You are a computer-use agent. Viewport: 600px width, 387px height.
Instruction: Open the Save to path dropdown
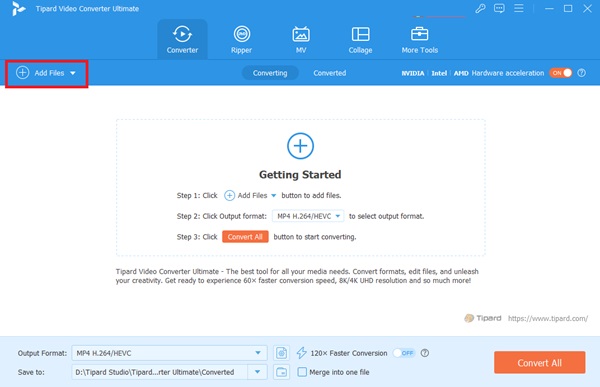pos(258,372)
